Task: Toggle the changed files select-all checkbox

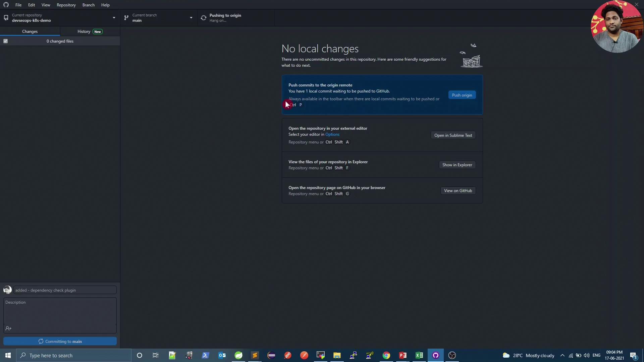Action: 6,41
